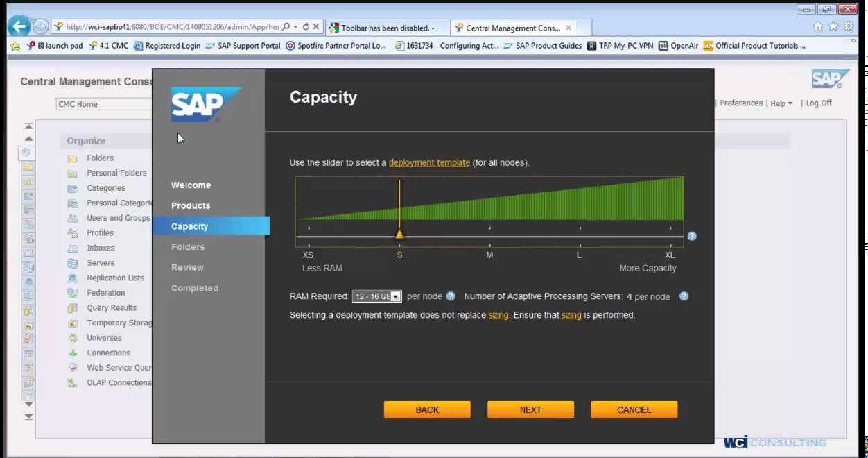The height and width of the screenshot is (458, 868).
Task: Open the Query Results icon
Action: (72, 308)
